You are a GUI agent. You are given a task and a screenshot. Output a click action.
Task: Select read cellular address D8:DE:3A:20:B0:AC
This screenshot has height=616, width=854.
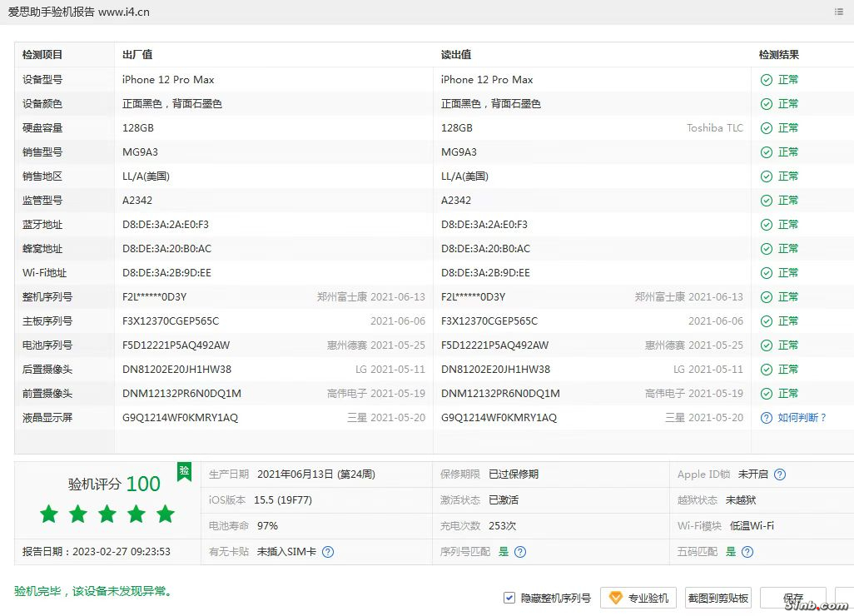click(x=485, y=249)
